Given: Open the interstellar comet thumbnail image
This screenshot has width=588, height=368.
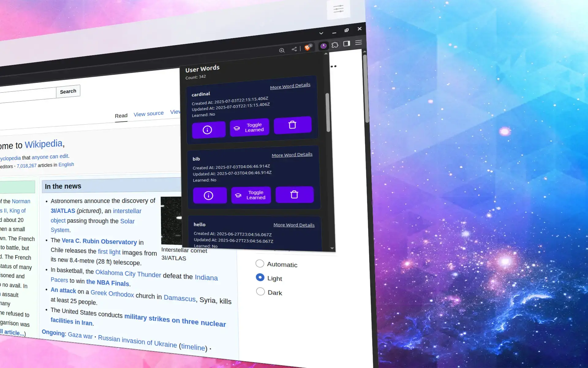Looking at the screenshot, I should (x=171, y=220).
